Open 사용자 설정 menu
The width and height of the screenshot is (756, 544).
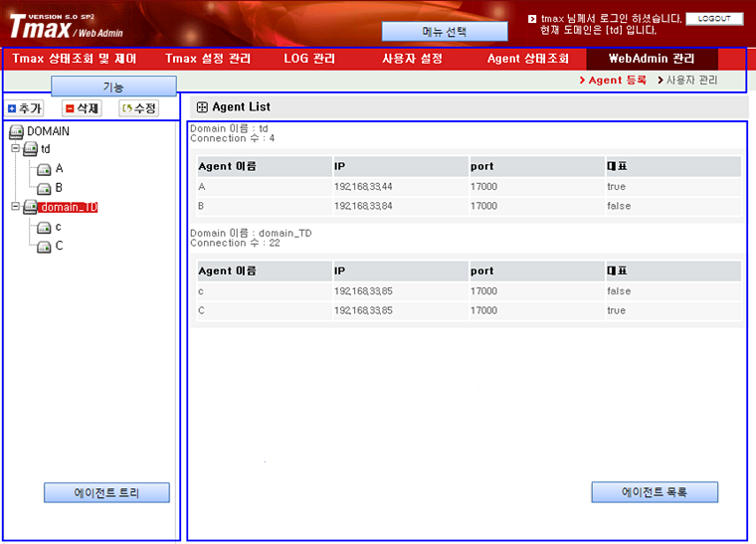click(x=412, y=59)
